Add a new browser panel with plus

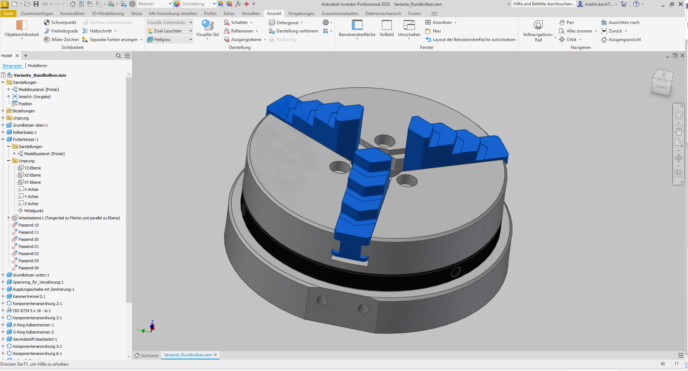click(25, 56)
